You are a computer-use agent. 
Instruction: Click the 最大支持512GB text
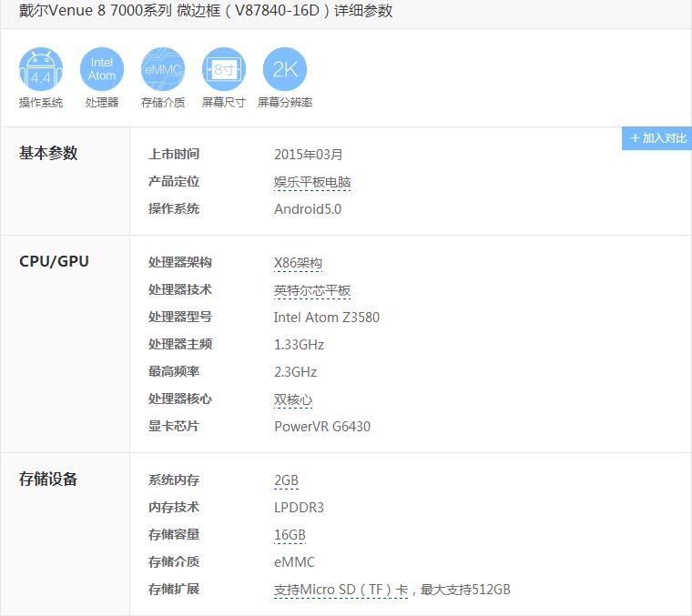(x=465, y=590)
